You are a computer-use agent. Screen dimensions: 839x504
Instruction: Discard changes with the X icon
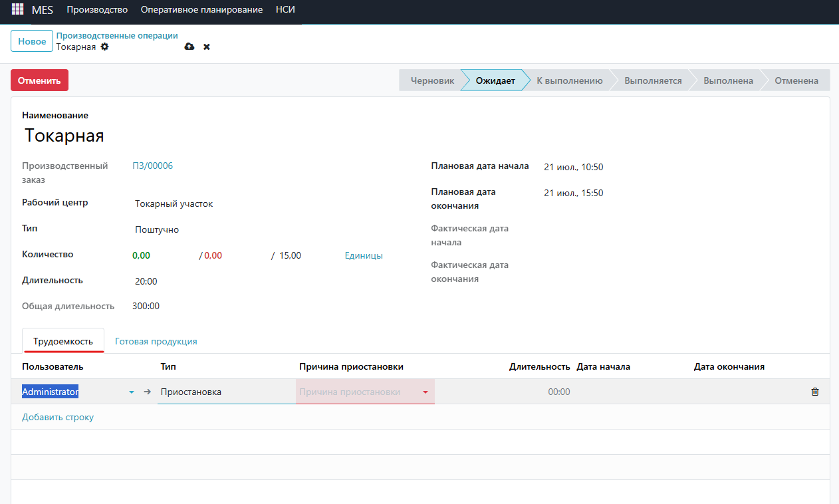click(x=207, y=47)
